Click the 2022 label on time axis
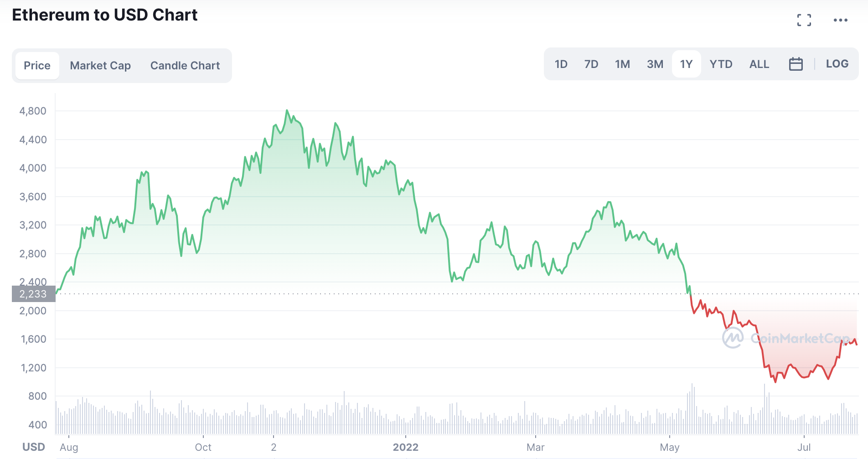This screenshot has height=459, width=868. 405,447
